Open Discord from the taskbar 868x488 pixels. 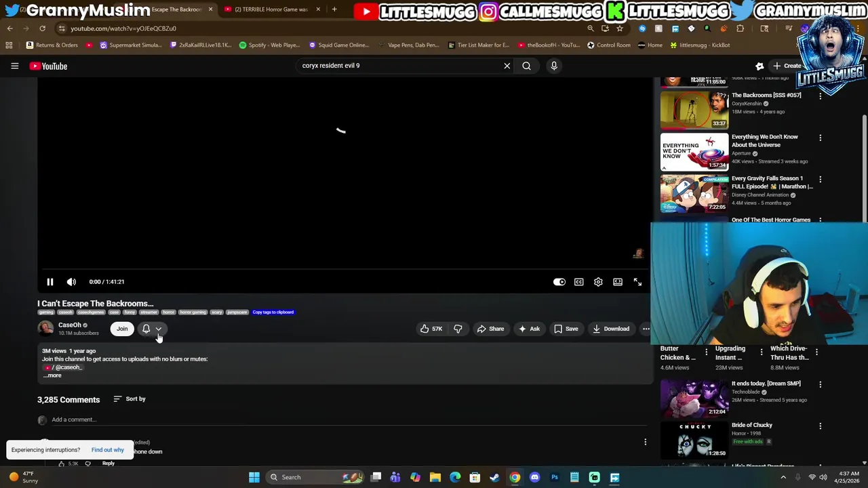[534, 477]
